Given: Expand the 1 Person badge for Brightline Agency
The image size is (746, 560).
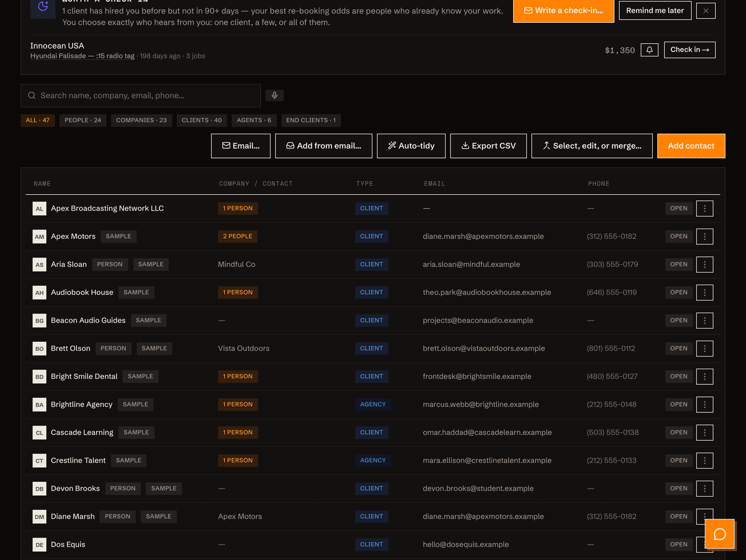Looking at the screenshot, I should 238,404.
